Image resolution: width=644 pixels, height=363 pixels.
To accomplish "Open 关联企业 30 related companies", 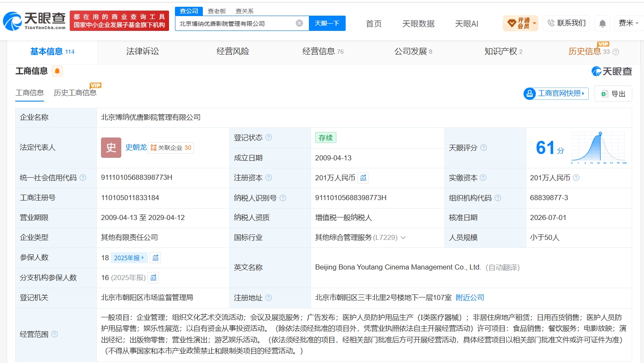I will [x=171, y=148].
